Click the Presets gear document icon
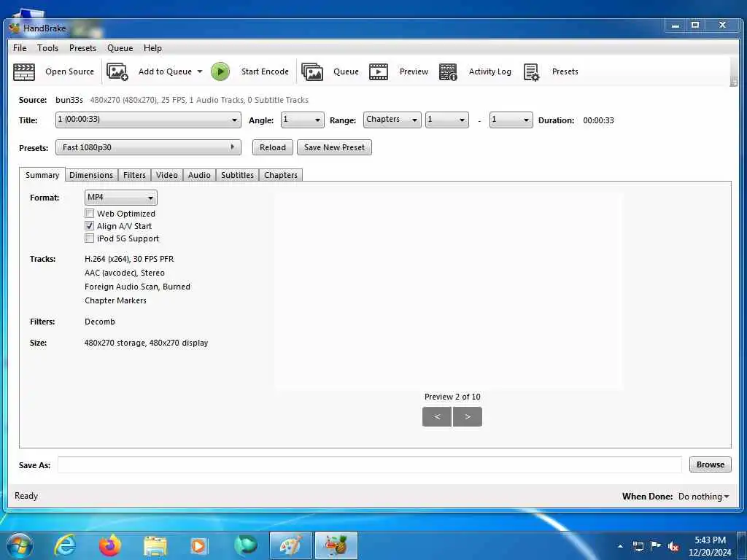The image size is (747, 560). pos(531,72)
